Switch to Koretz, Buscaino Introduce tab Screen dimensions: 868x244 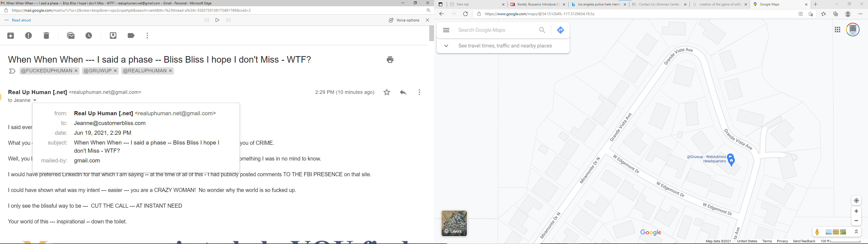click(538, 4)
